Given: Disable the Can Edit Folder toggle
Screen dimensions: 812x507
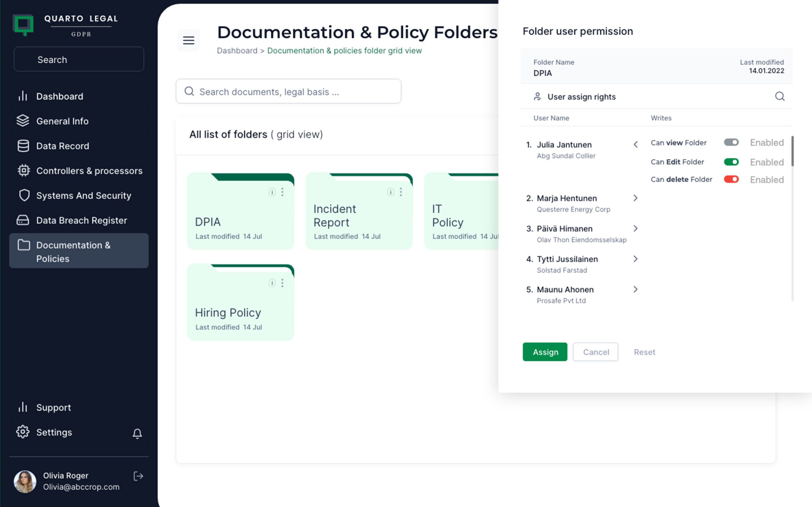Looking at the screenshot, I should 731,162.
